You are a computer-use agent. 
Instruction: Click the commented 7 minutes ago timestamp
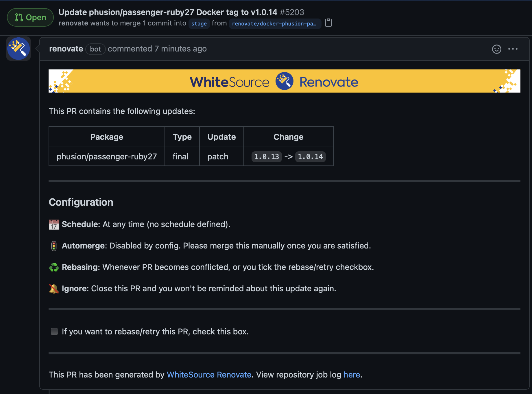point(157,49)
